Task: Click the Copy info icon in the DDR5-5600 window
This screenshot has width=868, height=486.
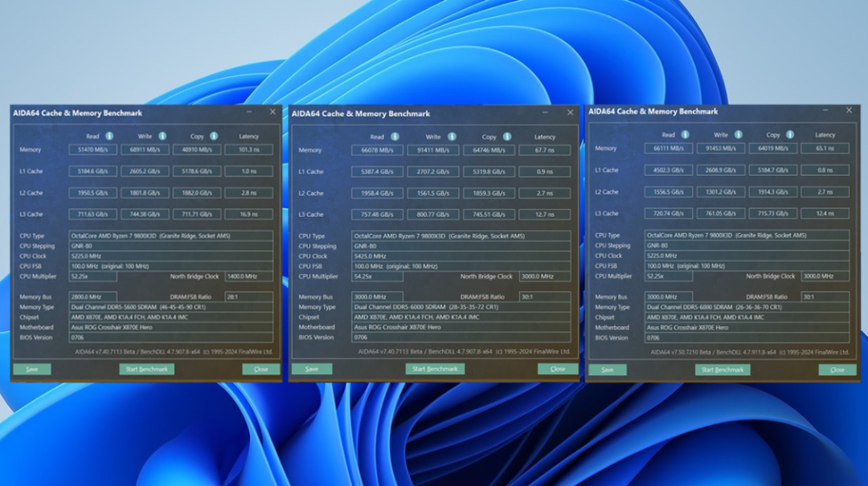Action: pyautogui.click(x=215, y=137)
